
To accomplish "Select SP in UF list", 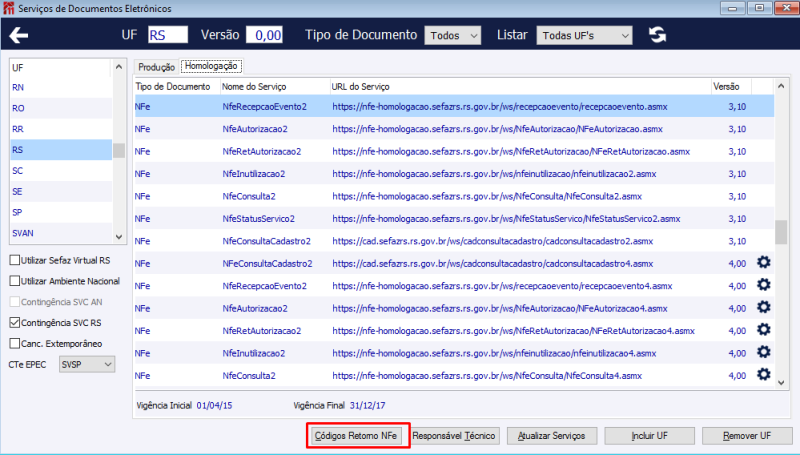I will pyautogui.click(x=61, y=212).
